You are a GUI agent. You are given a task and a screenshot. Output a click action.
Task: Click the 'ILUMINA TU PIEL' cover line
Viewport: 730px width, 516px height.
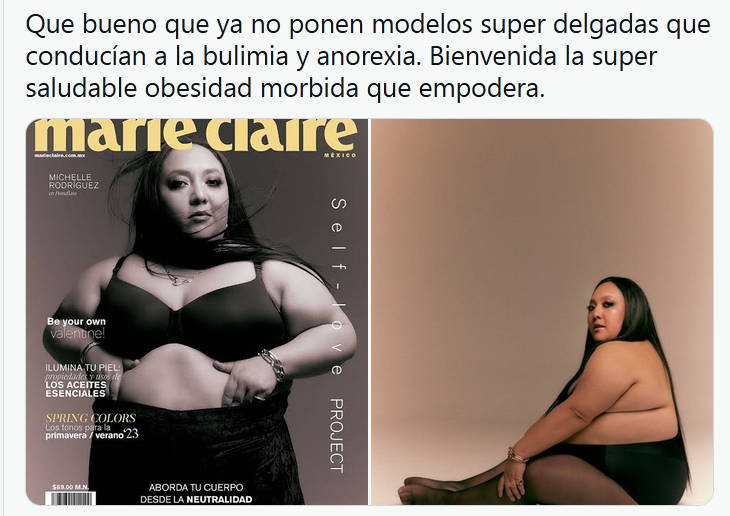pos(83,367)
